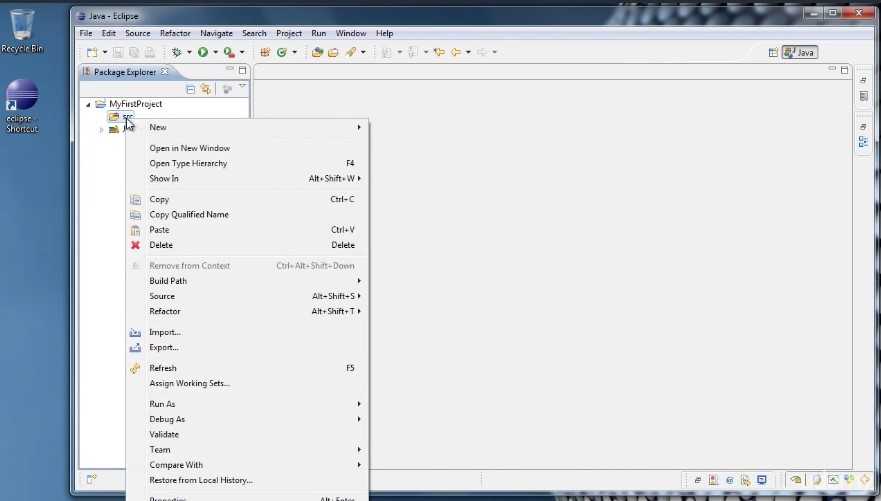Click the Debug bug icon in the toolbar
The width and height of the screenshot is (881, 501).
[x=176, y=52]
